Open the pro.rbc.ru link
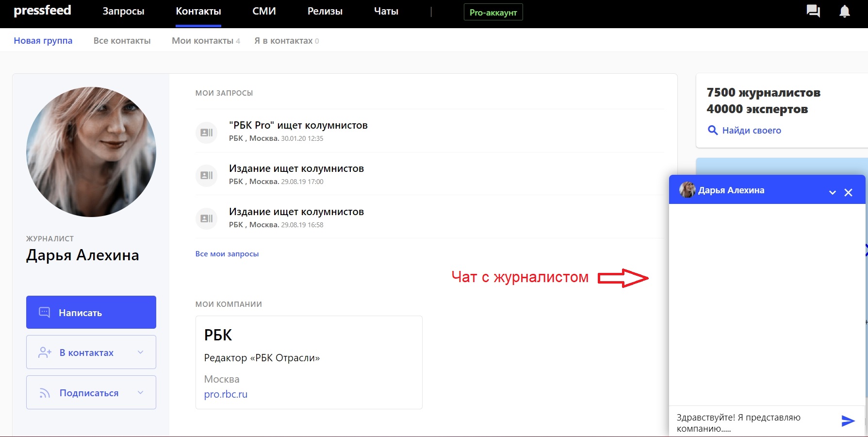Screen dimensions: 868x437 (226, 394)
